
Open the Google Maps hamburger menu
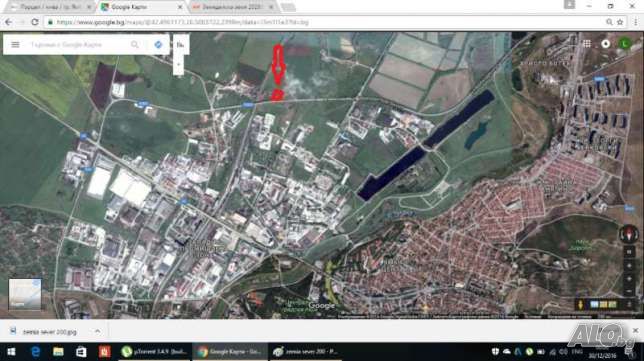15,44
